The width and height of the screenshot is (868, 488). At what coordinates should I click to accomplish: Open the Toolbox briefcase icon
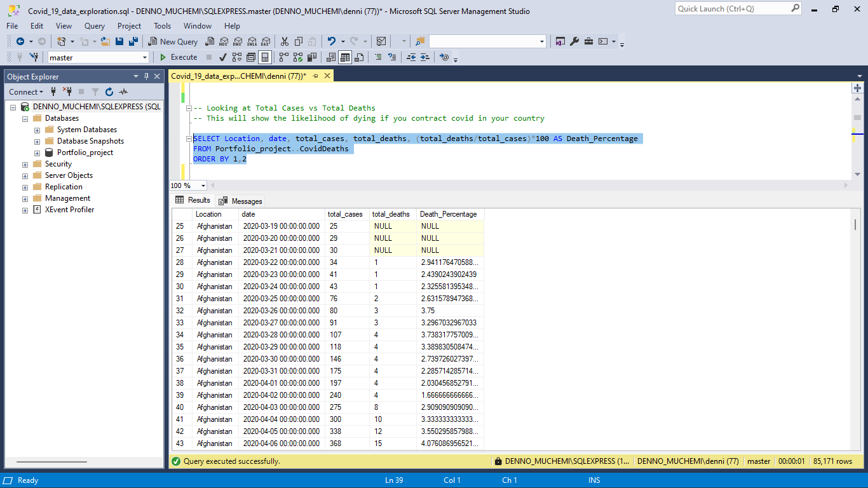coord(588,41)
